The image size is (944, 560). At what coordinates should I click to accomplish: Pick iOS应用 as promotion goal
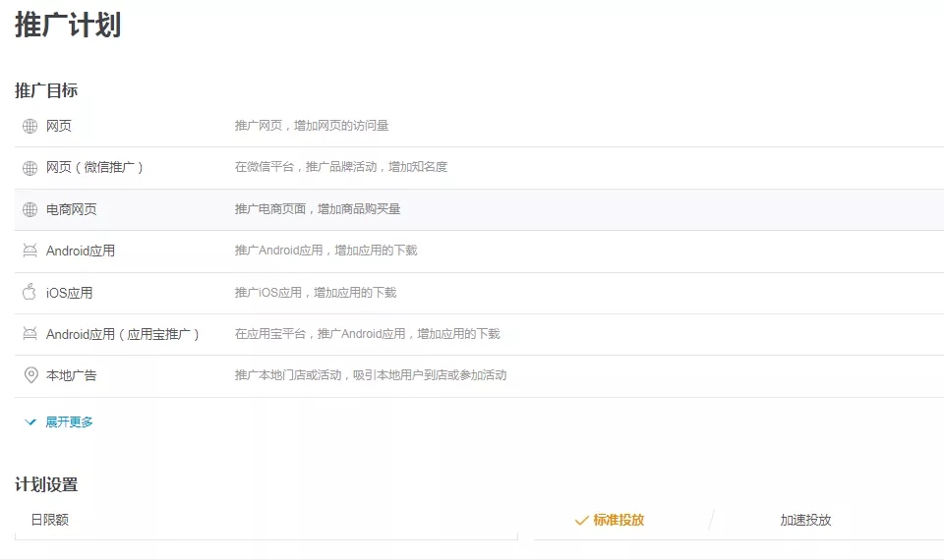tap(69, 293)
